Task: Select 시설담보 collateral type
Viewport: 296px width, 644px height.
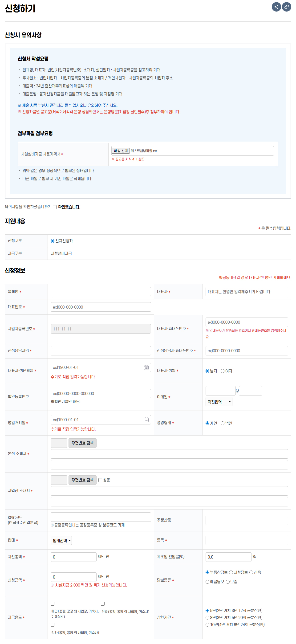Action: pyautogui.click(x=231, y=572)
